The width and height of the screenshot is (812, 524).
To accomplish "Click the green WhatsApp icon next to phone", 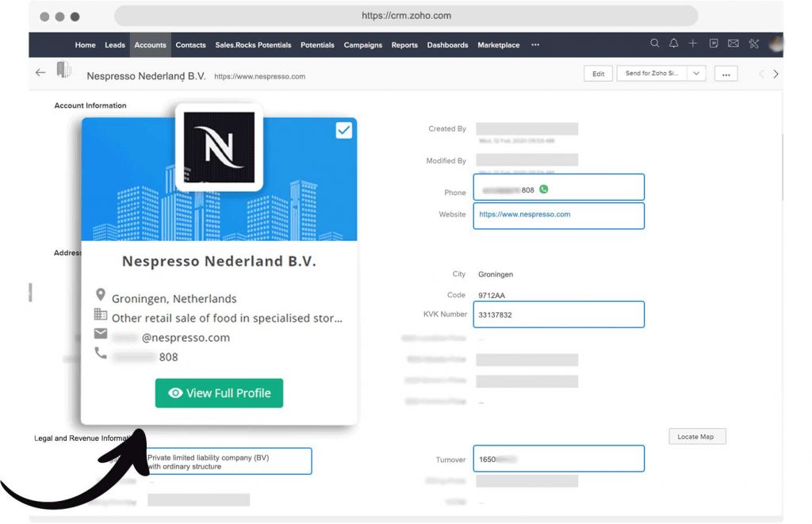I will click(x=544, y=189).
